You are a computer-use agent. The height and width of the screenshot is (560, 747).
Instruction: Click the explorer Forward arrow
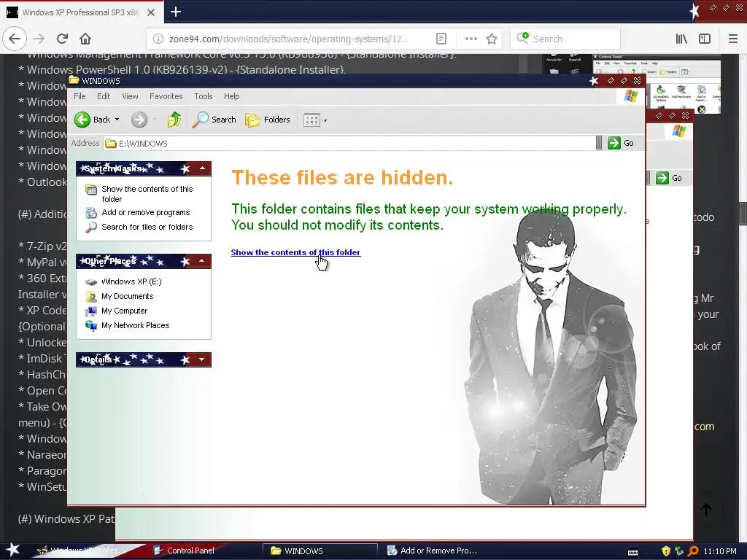point(139,120)
